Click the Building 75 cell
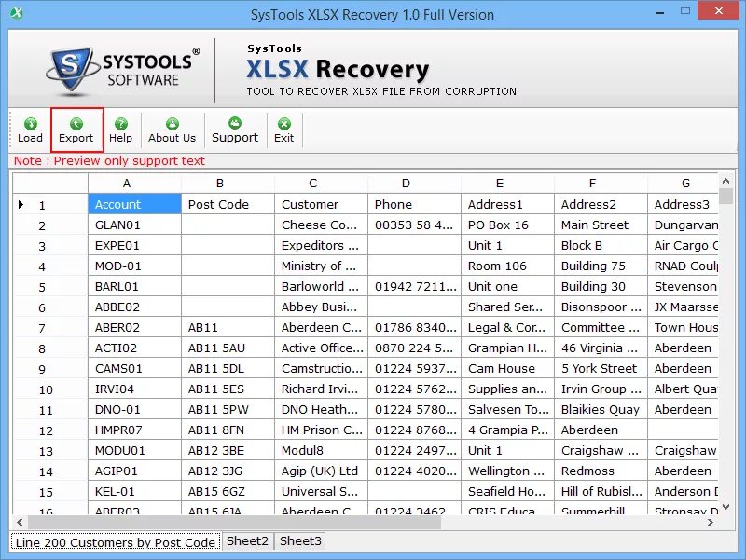The image size is (746, 560). pyautogui.click(x=601, y=266)
